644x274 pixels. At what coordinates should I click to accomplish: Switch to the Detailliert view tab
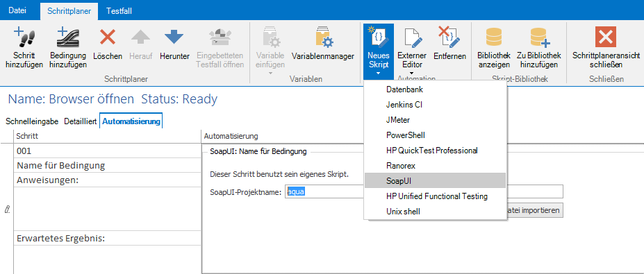click(80, 121)
